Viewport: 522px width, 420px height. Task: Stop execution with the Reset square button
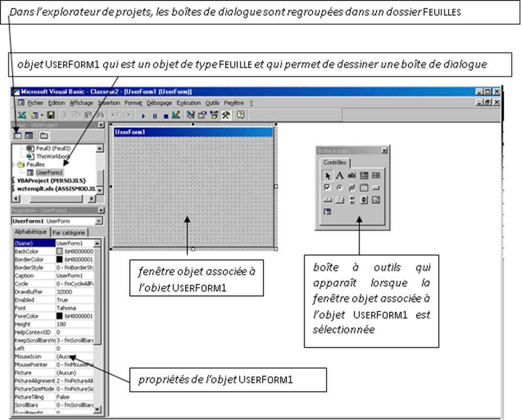[x=166, y=116]
